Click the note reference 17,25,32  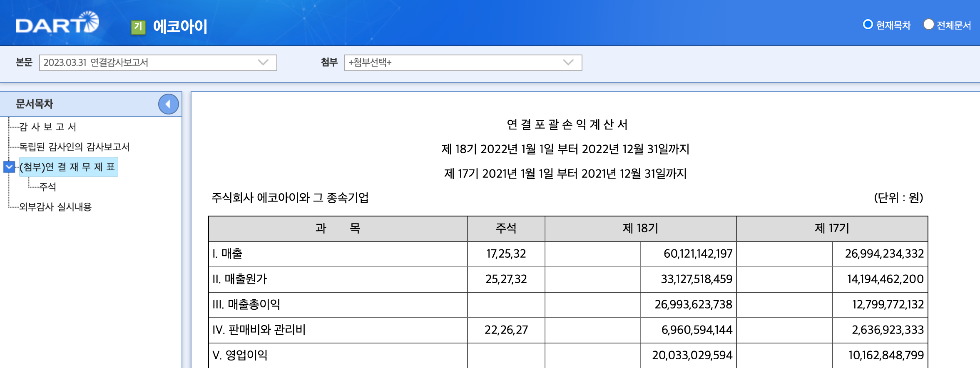(x=506, y=254)
